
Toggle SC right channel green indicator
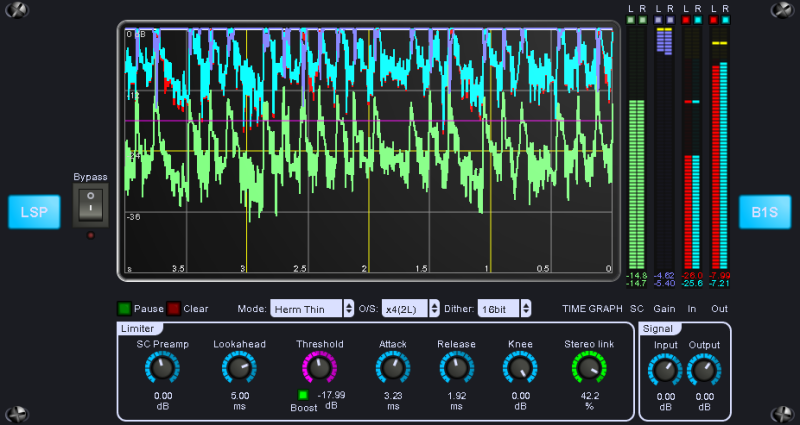point(642,20)
